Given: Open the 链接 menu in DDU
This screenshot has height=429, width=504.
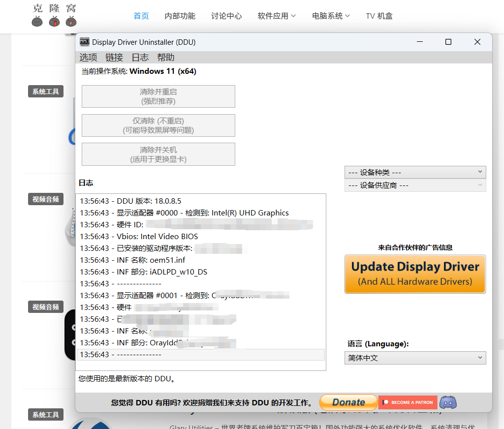Looking at the screenshot, I should 114,58.
